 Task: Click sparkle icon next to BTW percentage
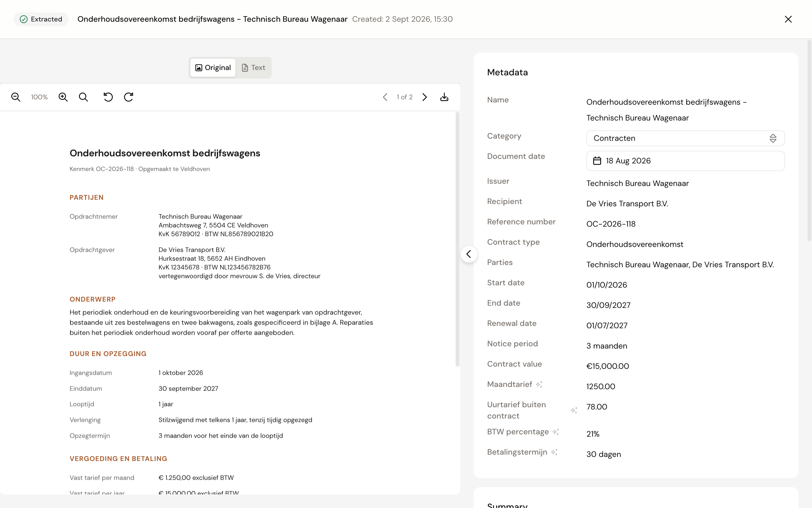(x=556, y=432)
